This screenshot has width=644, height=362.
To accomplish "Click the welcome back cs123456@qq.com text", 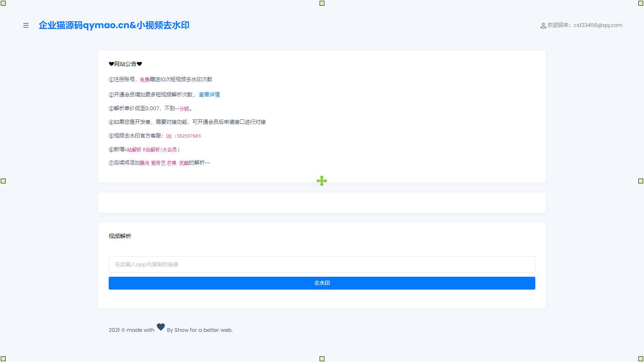I will [x=585, y=25].
